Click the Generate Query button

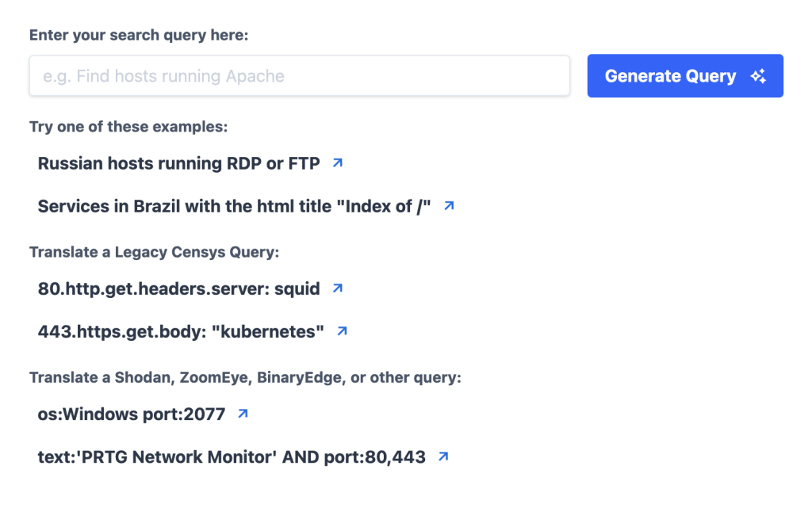click(685, 76)
